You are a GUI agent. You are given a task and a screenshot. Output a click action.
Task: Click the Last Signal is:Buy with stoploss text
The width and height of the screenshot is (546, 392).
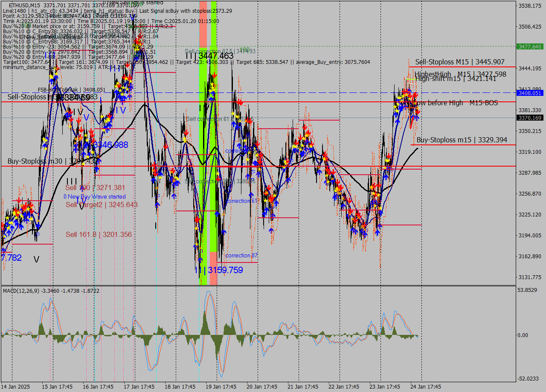pos(186,11)
